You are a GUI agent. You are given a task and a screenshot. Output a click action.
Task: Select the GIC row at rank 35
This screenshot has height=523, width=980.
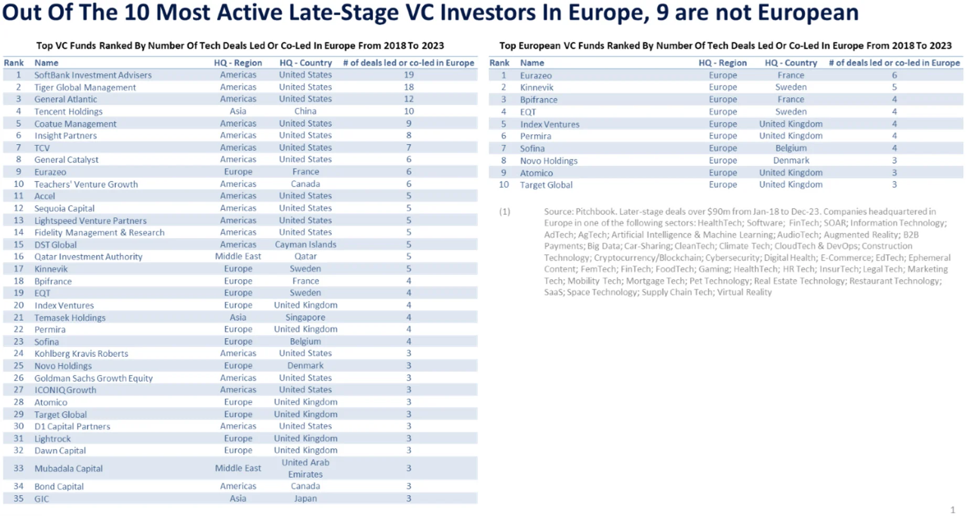(240, 498)
